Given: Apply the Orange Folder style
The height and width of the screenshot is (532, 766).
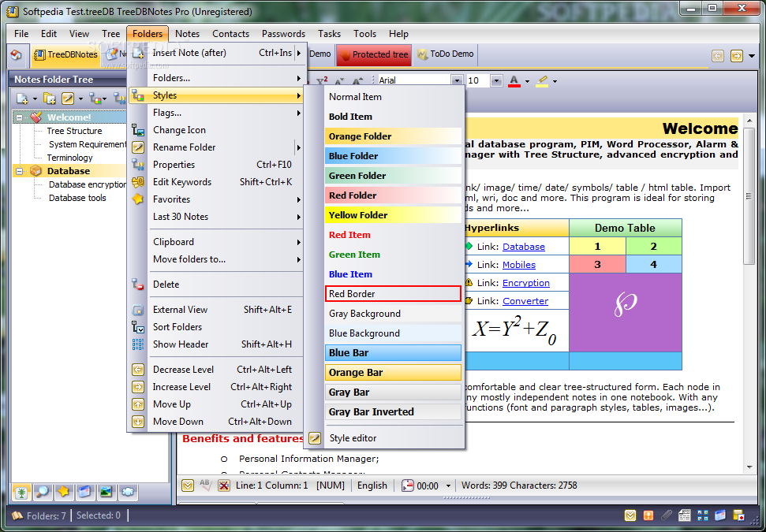Looking at the screenshot, I should coord(394,136).
